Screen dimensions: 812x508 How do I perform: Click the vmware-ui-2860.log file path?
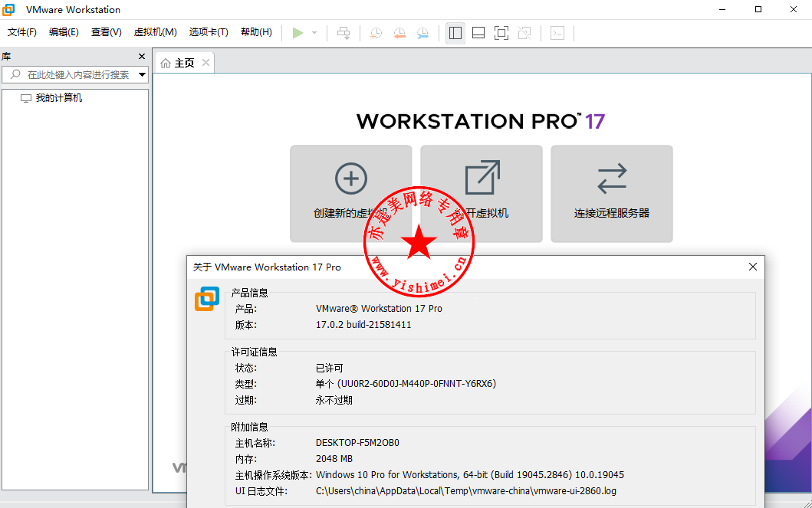[466, 491]
